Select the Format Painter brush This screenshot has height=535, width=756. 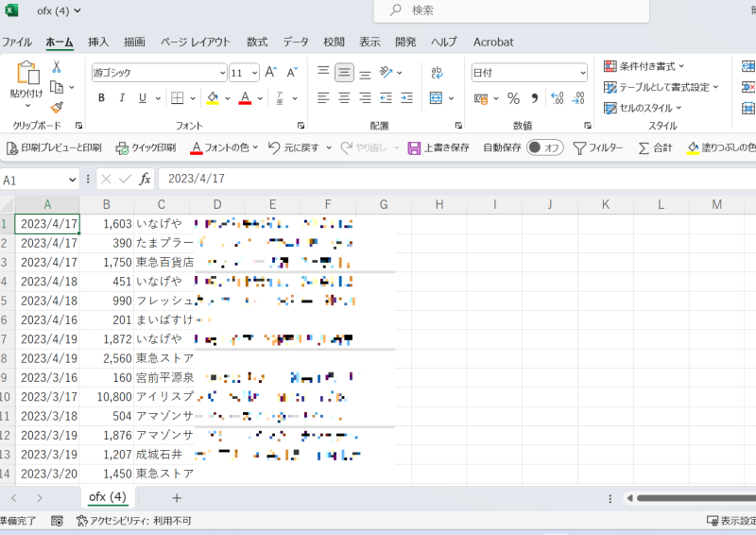[57, 108]
